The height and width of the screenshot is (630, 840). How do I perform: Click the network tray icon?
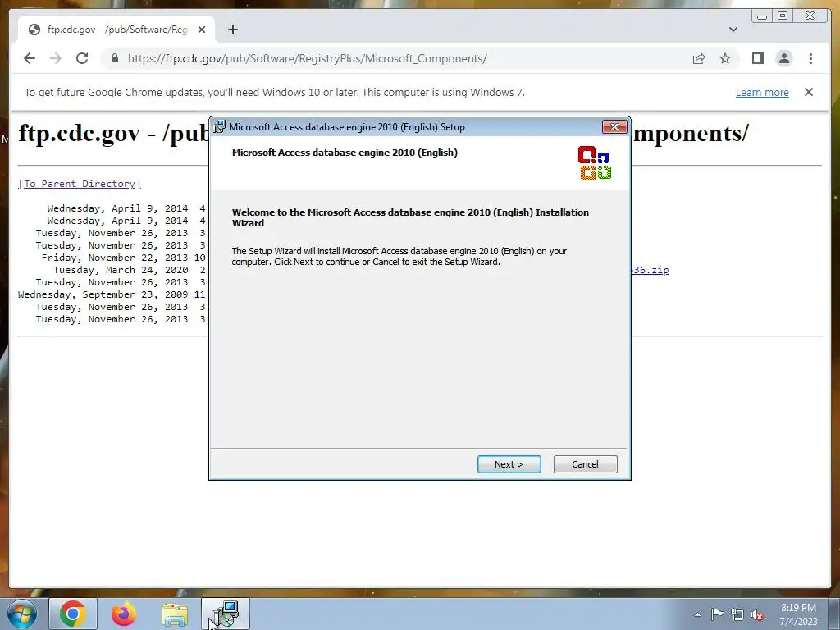(x=737, y=614)
